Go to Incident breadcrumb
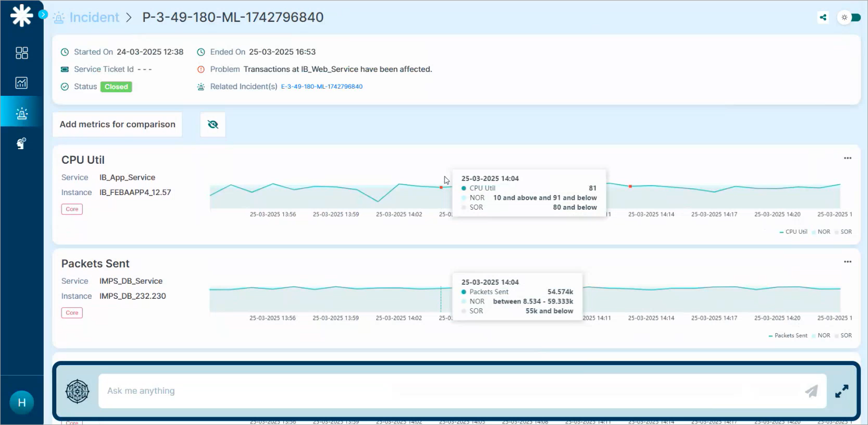Viewport: 868px width, 425px height. pyautogui.click(x=94, y=17)
